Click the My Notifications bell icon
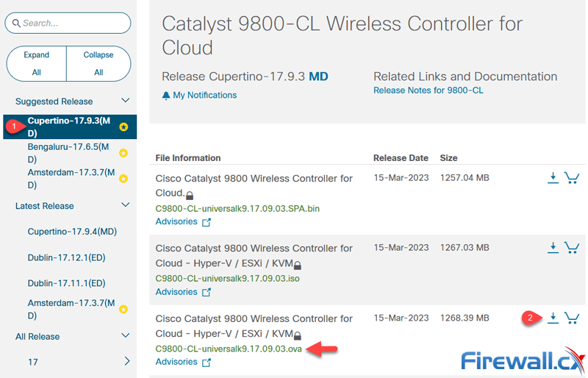 166,96
